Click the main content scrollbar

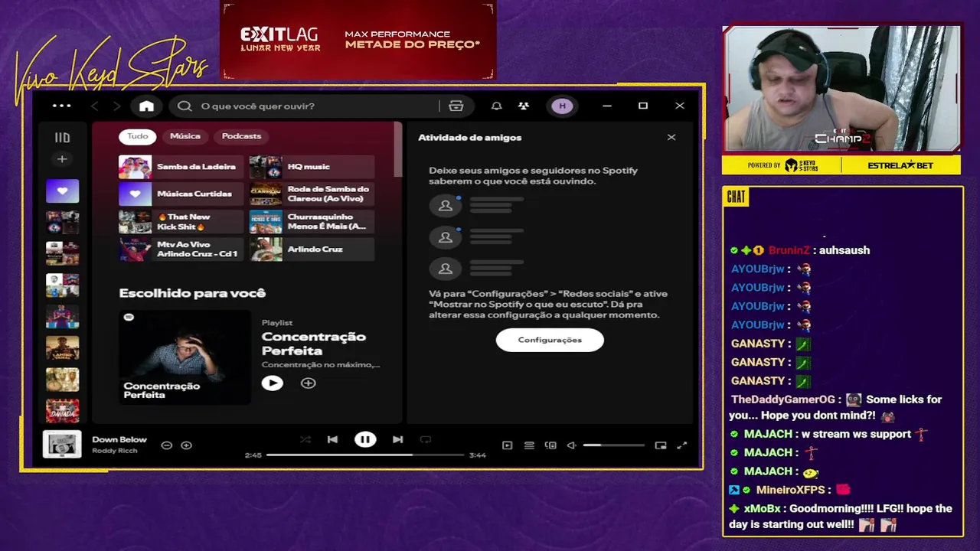397,150
